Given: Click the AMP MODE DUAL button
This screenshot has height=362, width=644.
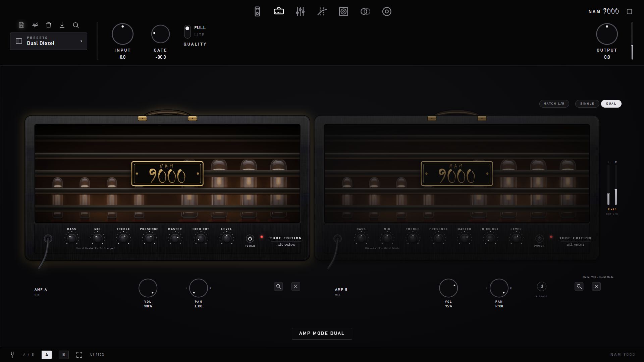Looking at the screenshot, I should 322,334.
